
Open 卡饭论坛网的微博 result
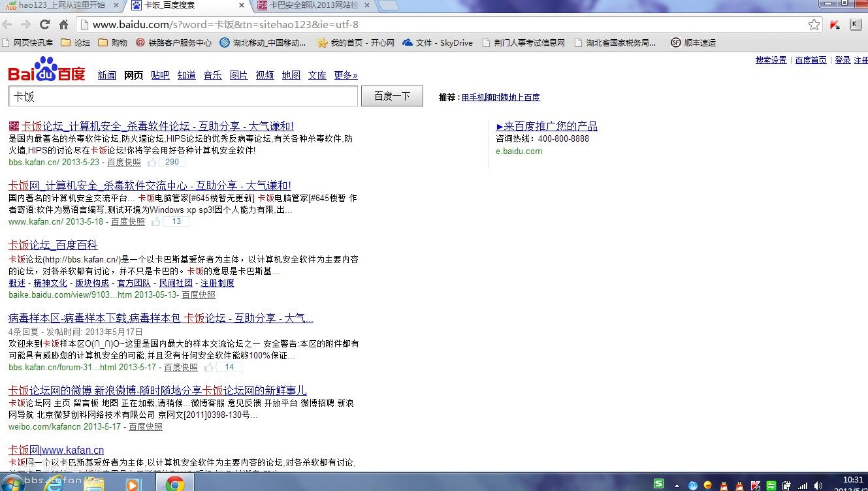(x=157, y=390)
